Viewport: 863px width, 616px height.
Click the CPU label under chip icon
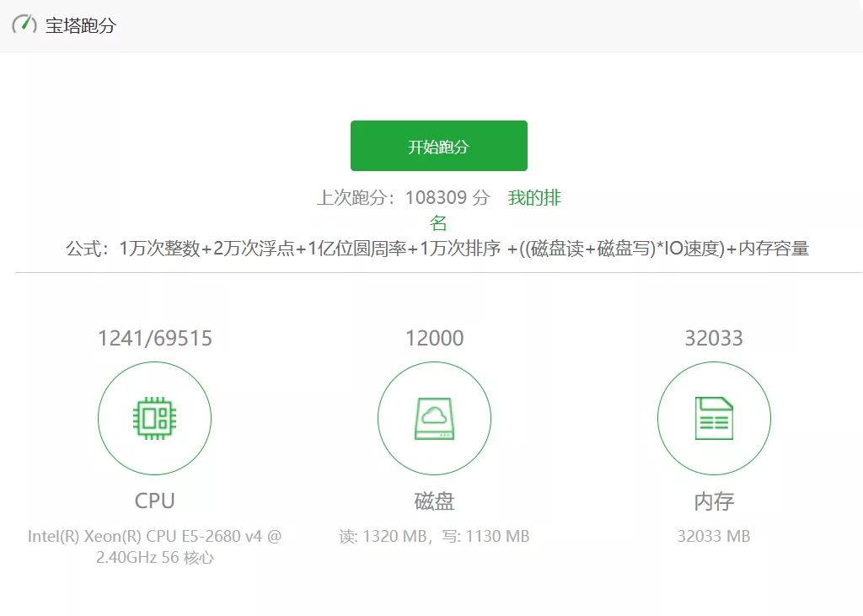click(155, 501)
